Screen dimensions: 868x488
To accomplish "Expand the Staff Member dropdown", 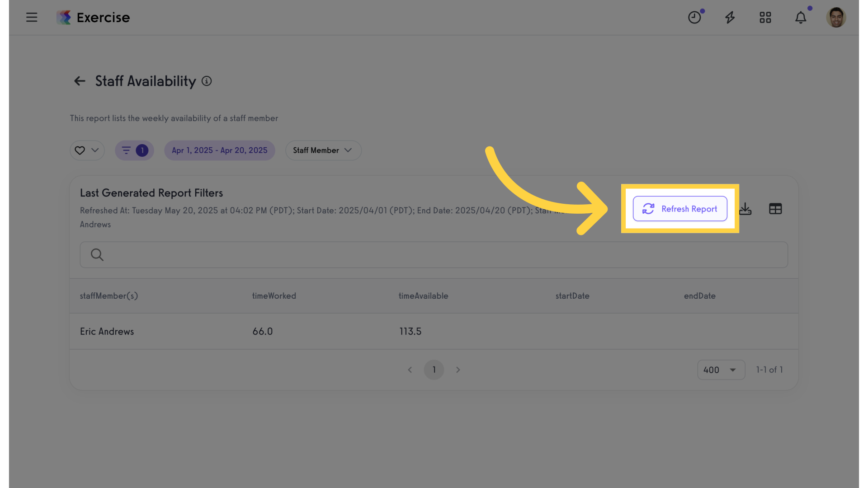I will click(x=323, y=150).
